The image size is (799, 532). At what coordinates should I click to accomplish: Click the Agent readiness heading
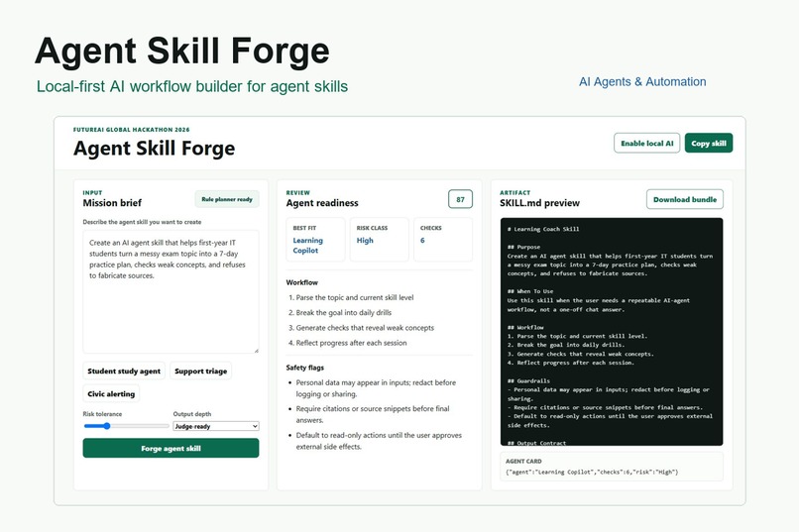[322, 203]
